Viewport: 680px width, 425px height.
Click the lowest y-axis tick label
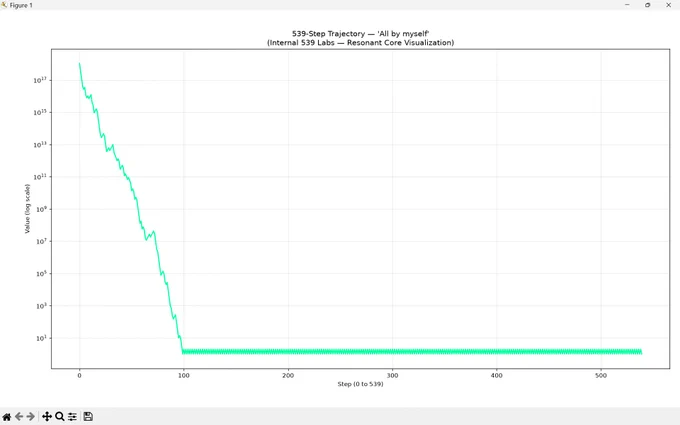41,338
